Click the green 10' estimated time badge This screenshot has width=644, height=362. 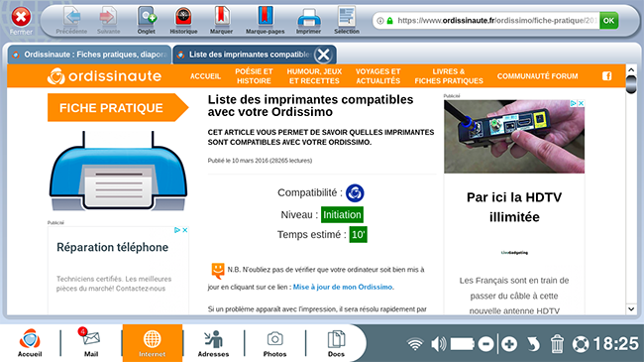pos(358,234)
